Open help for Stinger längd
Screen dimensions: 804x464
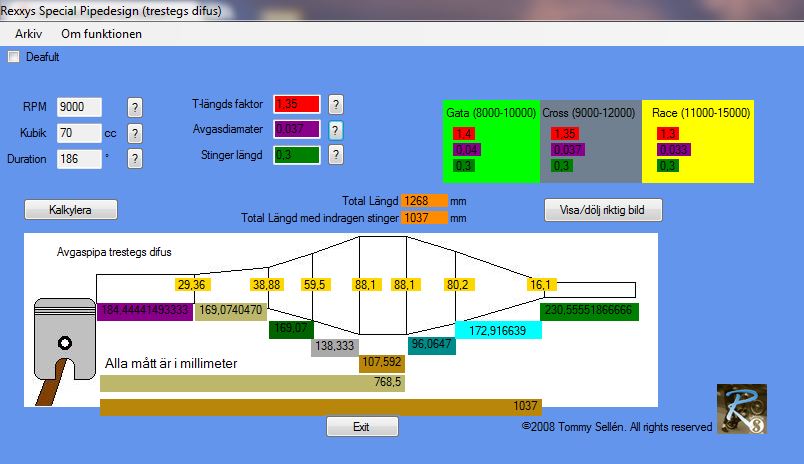[x=335, y=154]
